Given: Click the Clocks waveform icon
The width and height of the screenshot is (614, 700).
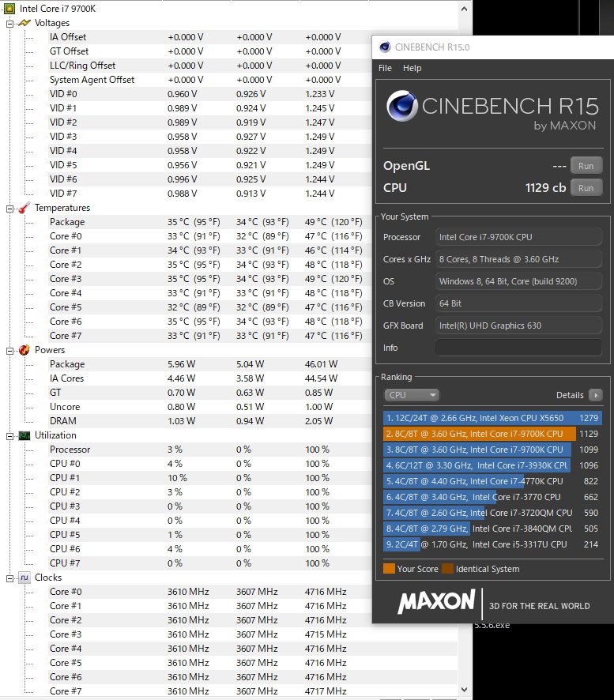Looking at the screenshot, I should pos(24,578).
